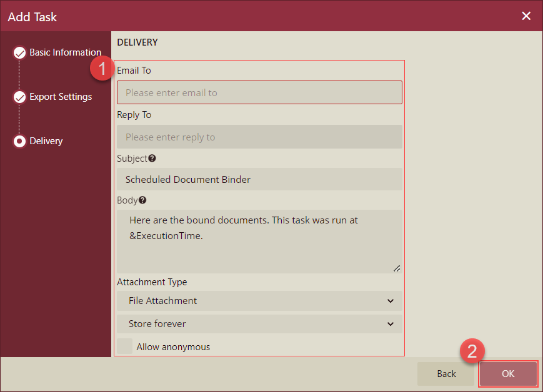Viewport: 543px width, 392px height.
Task: Enable the Allow anonymous checkbox
Action: click(123, 346)
